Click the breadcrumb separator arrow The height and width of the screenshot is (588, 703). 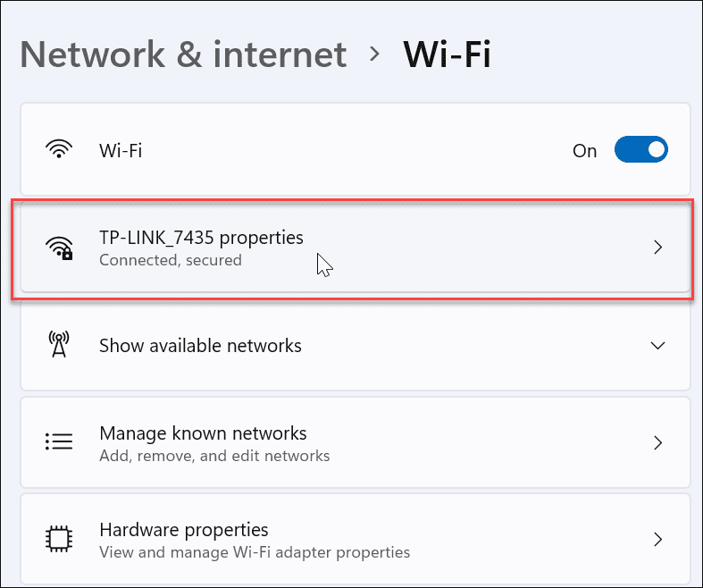point(375,55)
